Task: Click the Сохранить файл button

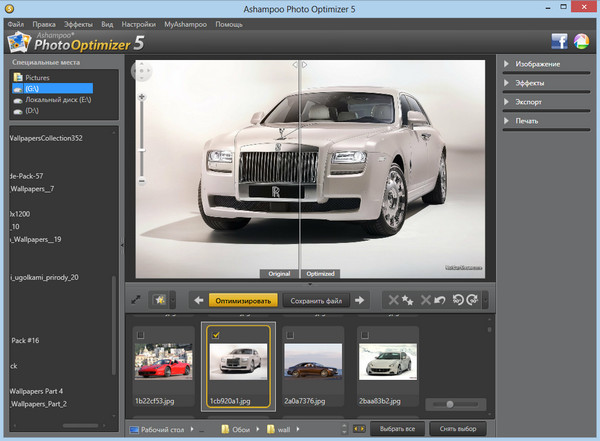Action: tap(316, 301)
